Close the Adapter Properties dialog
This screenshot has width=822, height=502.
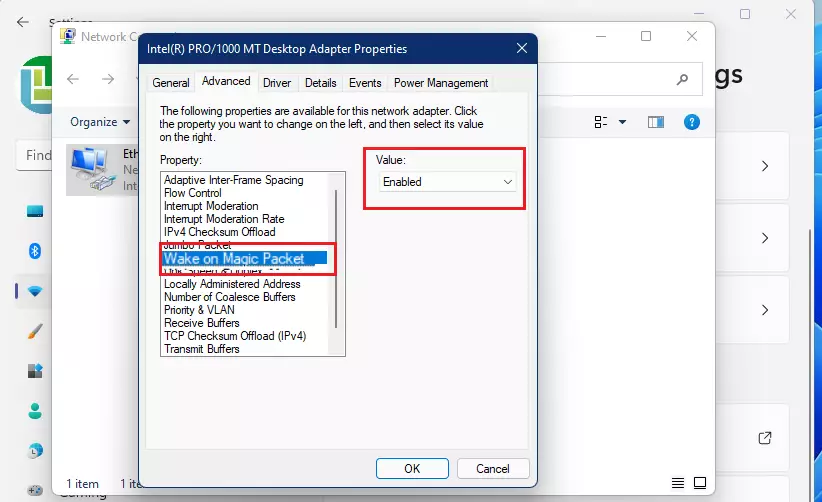pos(522,48)
